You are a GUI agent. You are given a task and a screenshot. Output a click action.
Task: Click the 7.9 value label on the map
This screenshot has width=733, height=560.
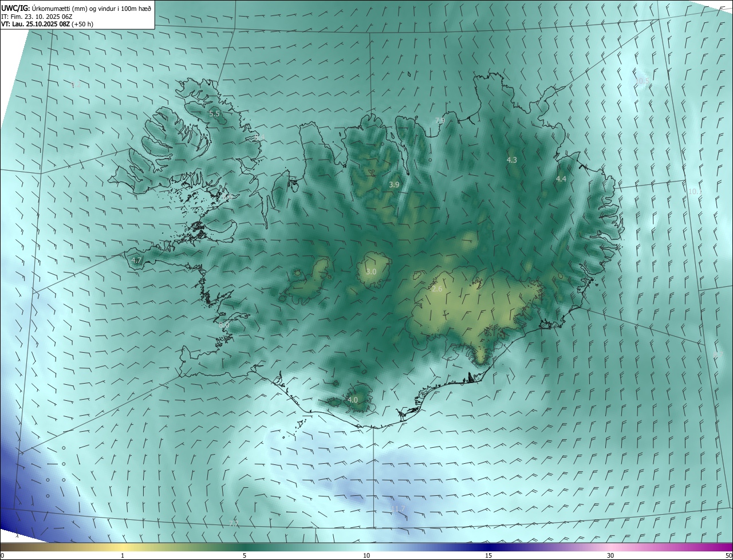440,121
